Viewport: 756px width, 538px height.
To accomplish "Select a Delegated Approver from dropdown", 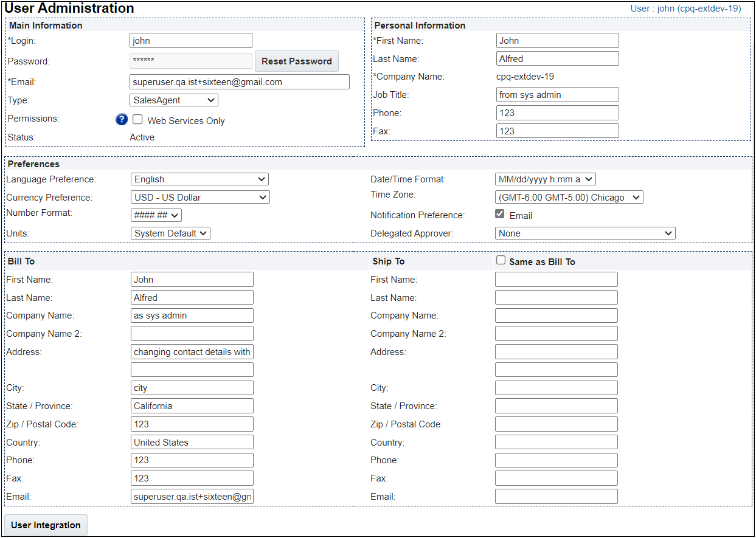I will (585, 233).
